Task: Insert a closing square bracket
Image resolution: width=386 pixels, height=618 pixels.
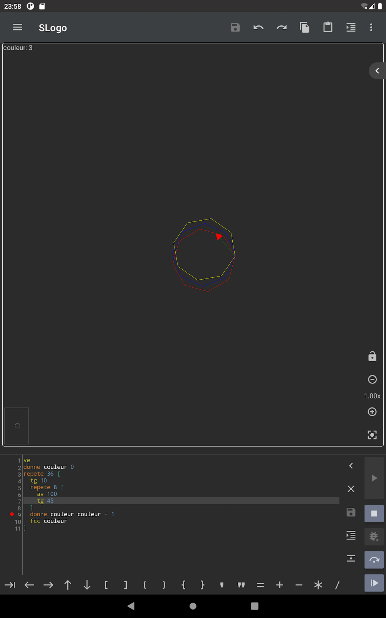Action: click(x=125, y=585)
